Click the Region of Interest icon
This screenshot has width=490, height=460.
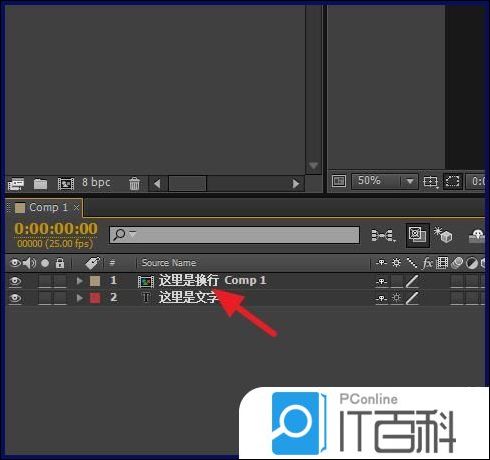click(x=452, y=181)
